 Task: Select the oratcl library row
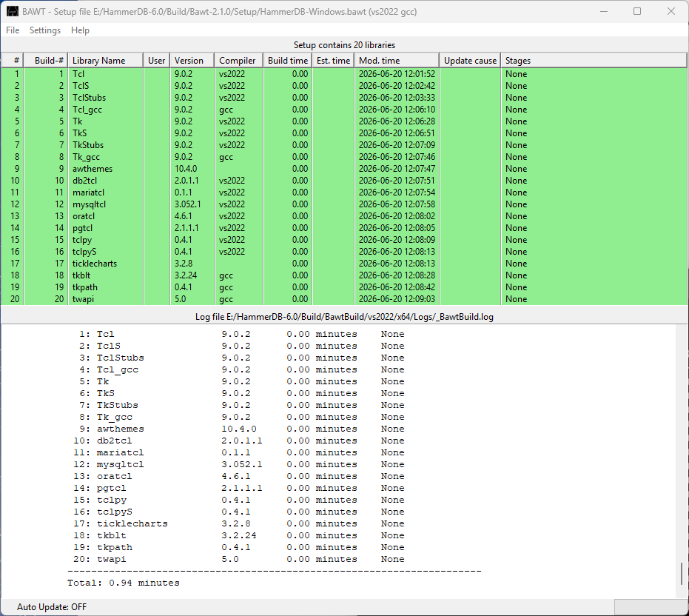(x=344, y=216)
